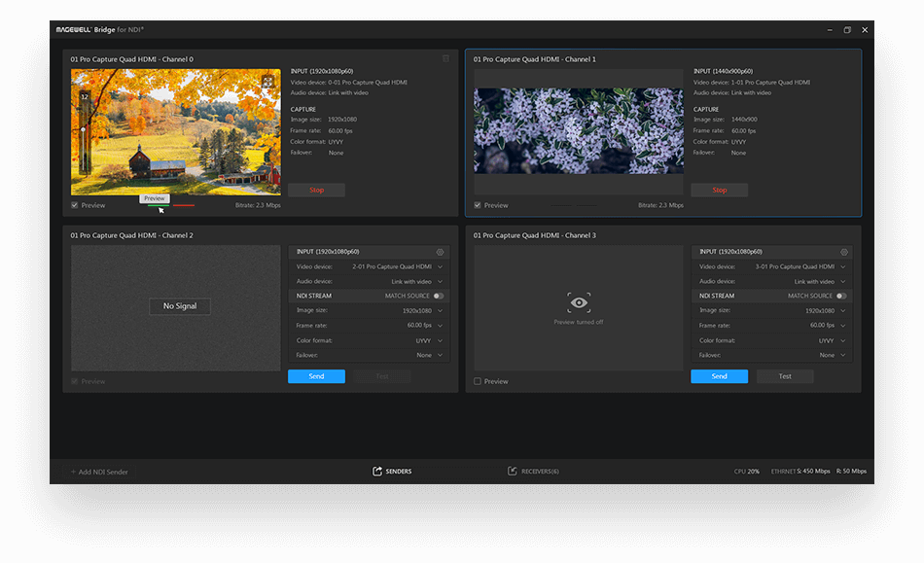Viewport: 924px width, 563px height.
Task: Uncheck Preview for Channel 0
Action: point(74,205)
